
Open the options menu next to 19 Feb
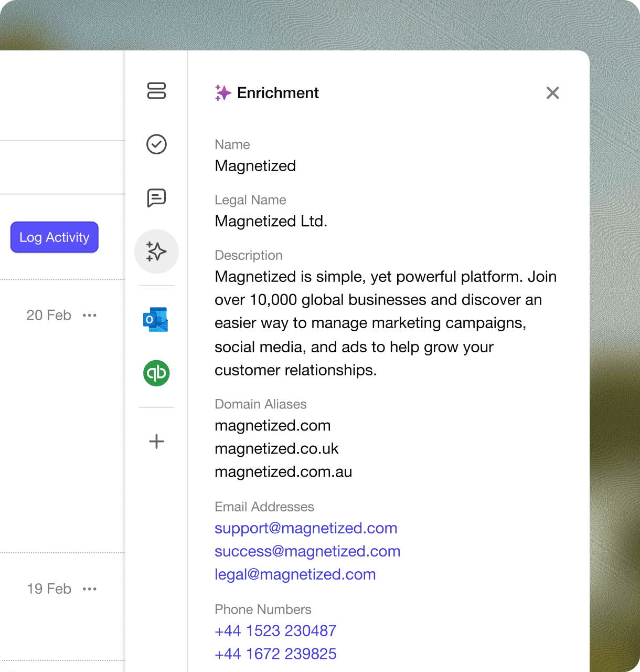click(x=90, y=589)
